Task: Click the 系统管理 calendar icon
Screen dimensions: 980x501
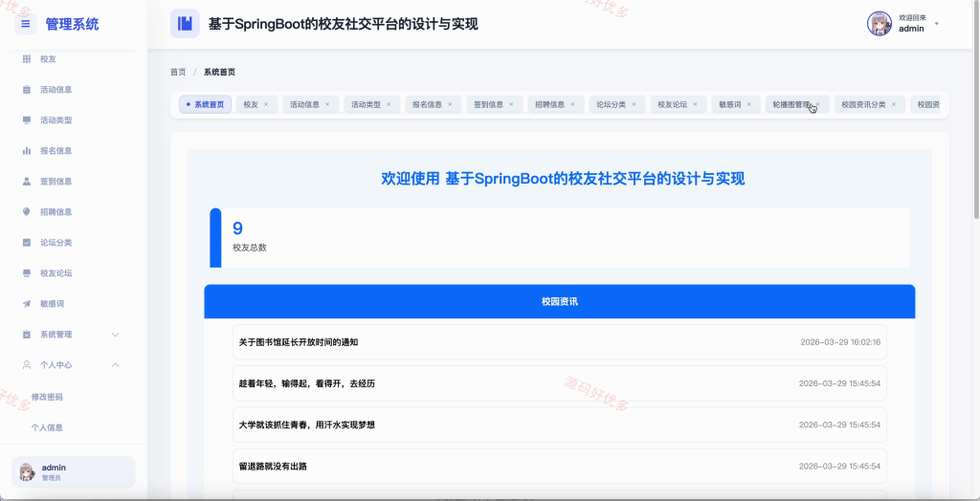Action: (x=26, y=335)
